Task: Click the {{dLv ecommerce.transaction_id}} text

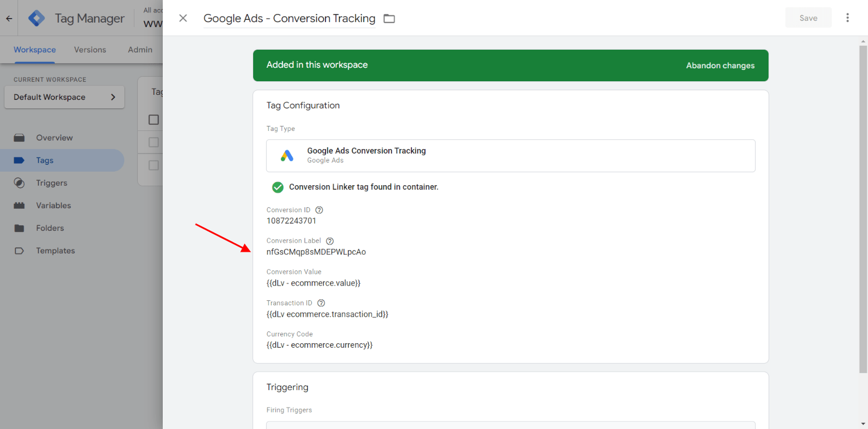Action: (327, 314)
